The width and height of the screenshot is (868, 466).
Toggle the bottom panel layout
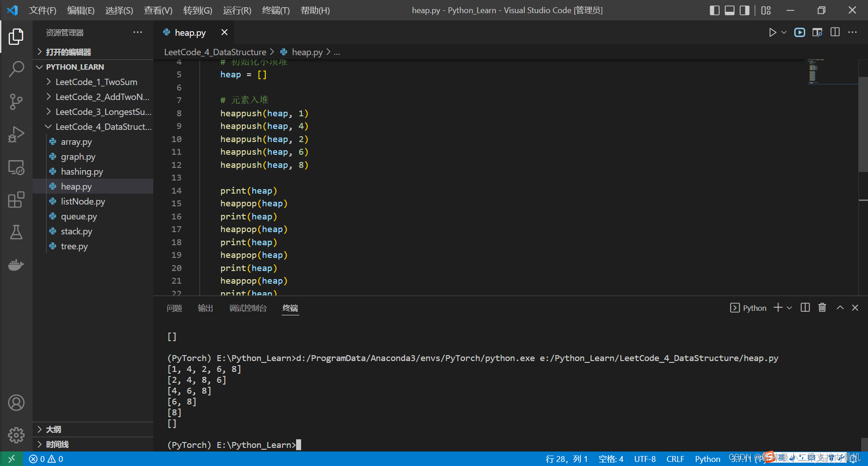point(730,10)
